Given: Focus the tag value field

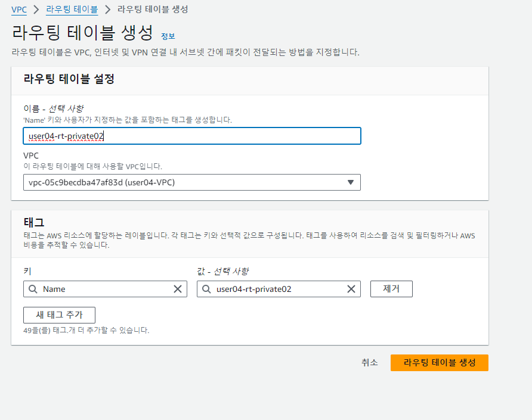Looking at the screenshot, I should [x=279, y=289].
